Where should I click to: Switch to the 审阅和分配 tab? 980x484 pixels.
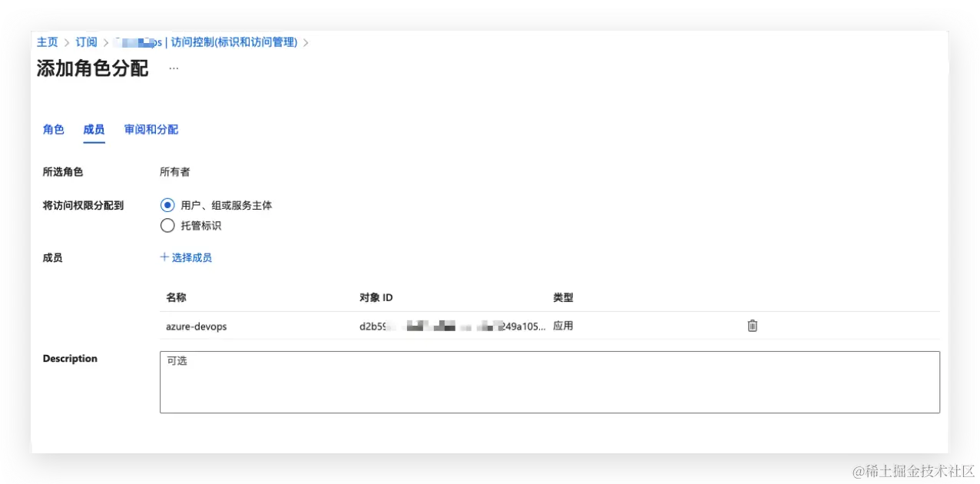[x=151, y=130]
